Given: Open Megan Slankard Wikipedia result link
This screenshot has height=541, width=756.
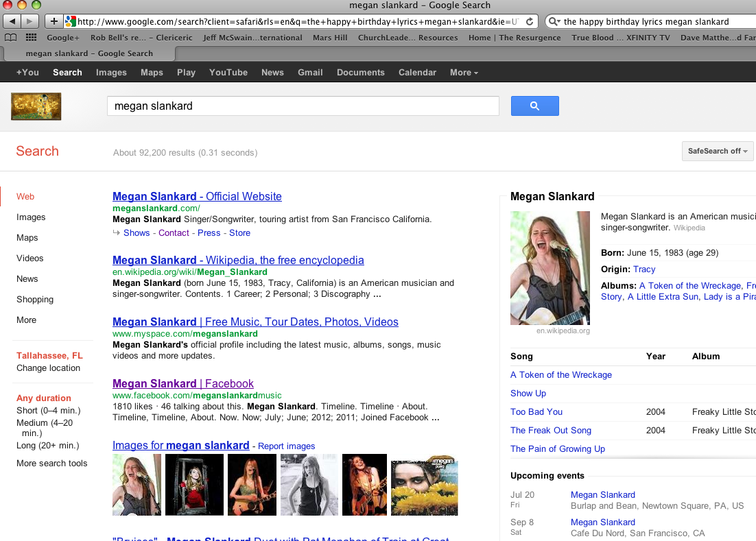Looking at the screenshot, I should tap(238, 260).
